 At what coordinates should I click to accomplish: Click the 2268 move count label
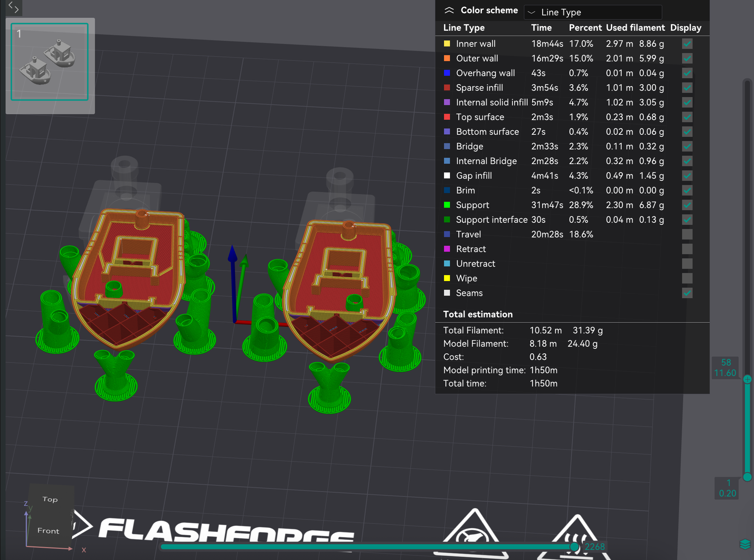point(594,547)
